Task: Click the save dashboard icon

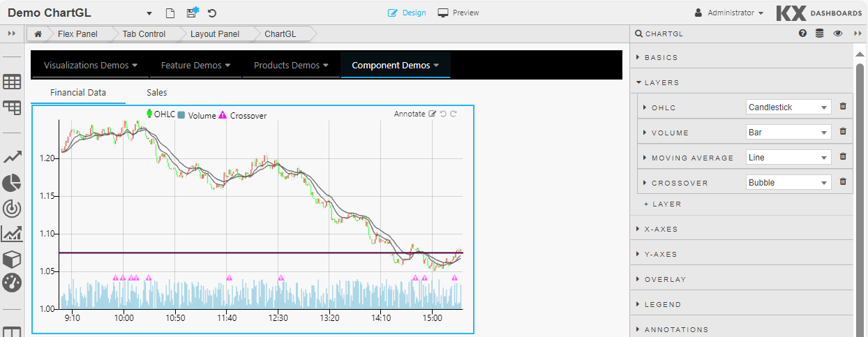Action: pyautogui.click(x=193, y=13)
